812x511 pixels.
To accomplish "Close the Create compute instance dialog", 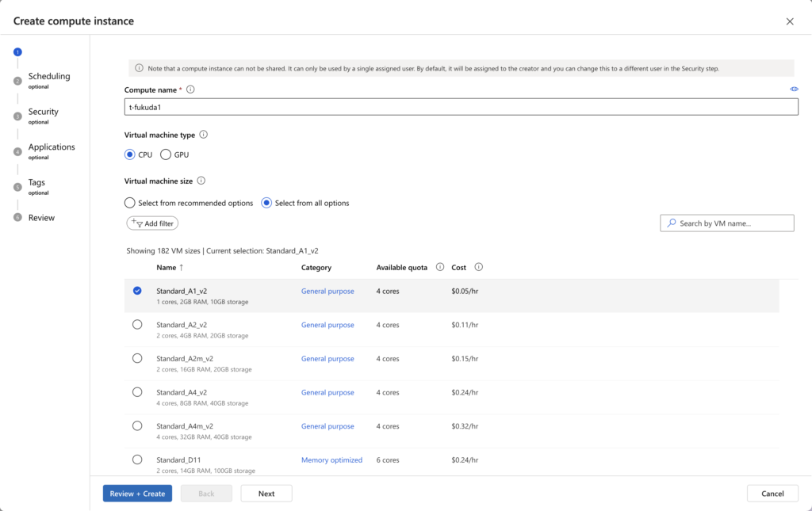I will [789, 21].
